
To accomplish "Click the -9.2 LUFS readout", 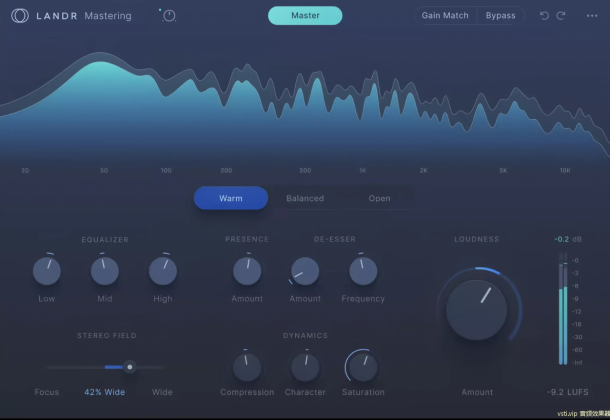I will tap(568, 392).
